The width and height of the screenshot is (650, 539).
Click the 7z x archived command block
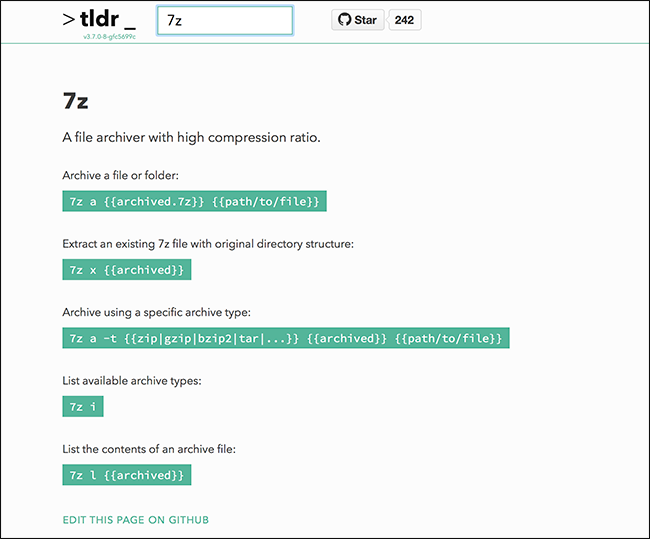[127, 270]
